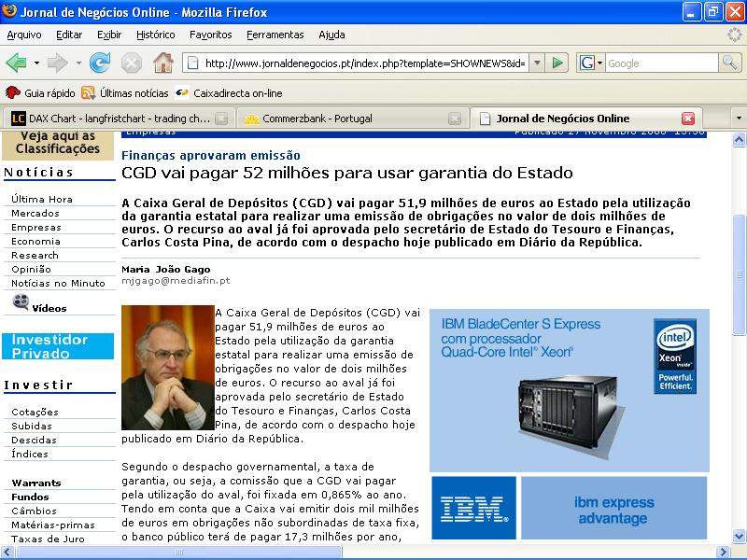The image size is (747, 560).
Task: Click the Google search engine icon
Action: click(586, 63)
